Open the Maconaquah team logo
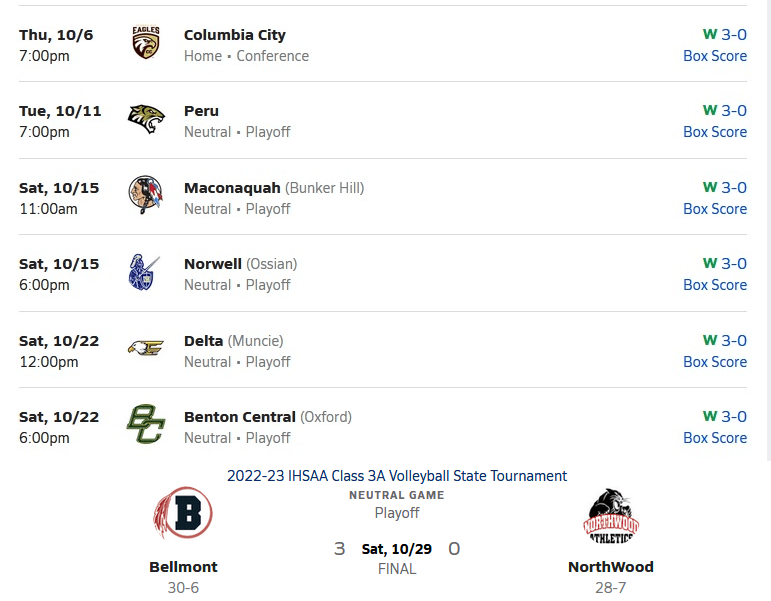The width and height of the screenshot is (771, 601). coord(146,196)
